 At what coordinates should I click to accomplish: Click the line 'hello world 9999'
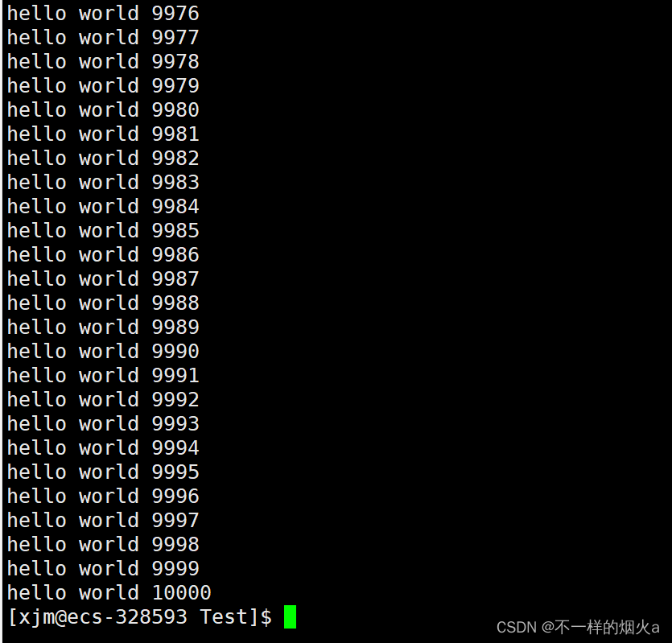103,569
